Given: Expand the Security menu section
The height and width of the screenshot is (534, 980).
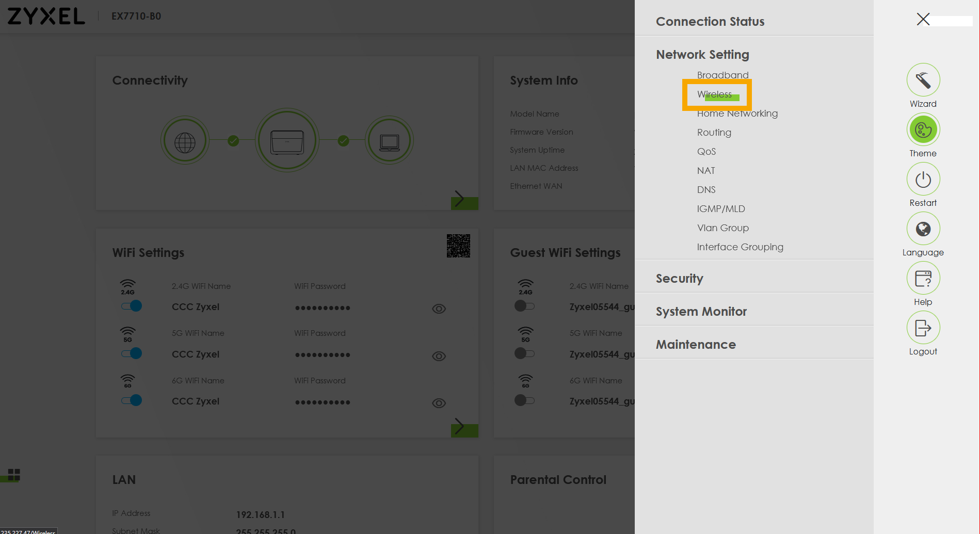Looking at the screenshot, I should [679, 279].
